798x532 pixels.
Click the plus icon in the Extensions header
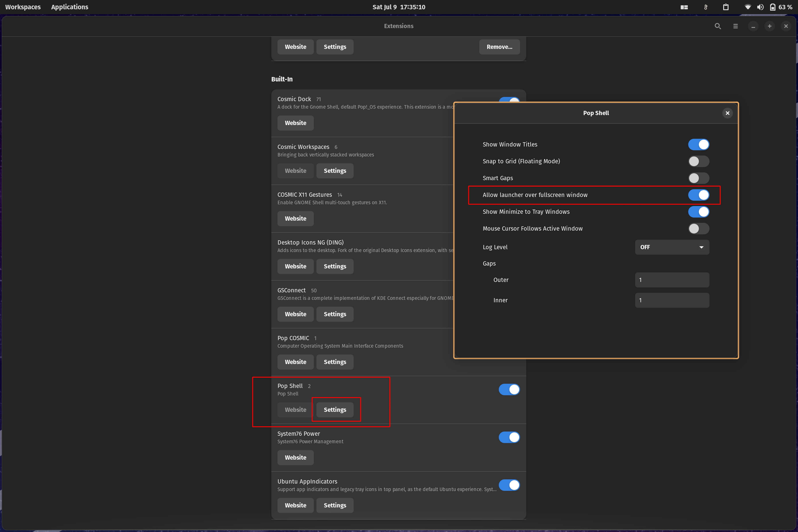(x=769, y=26)
